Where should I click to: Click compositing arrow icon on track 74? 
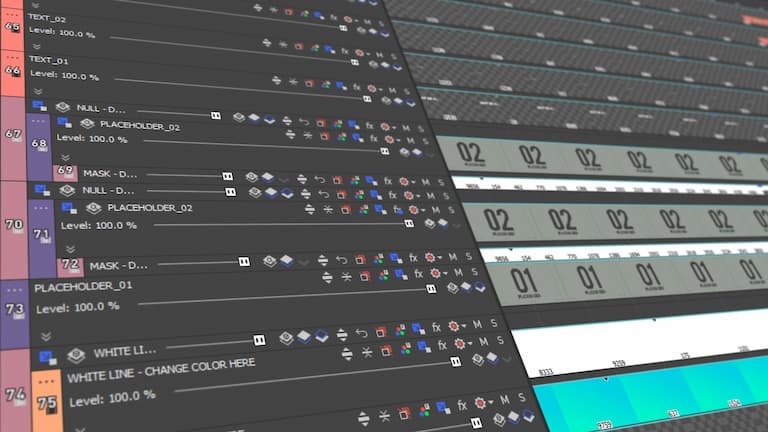coord(361,334)
